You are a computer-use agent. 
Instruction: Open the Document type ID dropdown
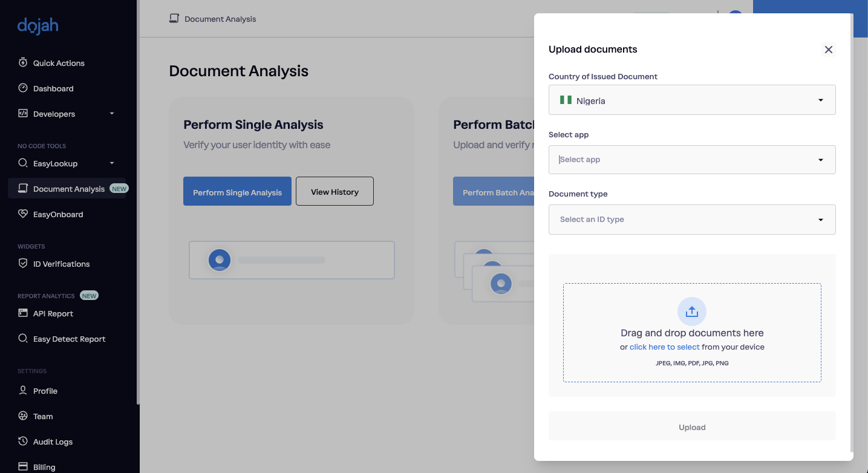coord(691,220)
